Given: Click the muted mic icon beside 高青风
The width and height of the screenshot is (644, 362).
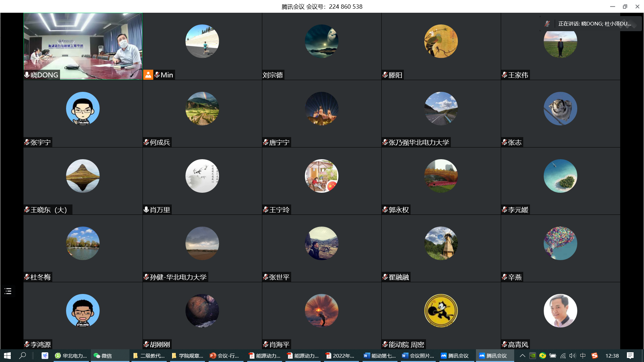Looking at the screenshot, I should 504,344.
